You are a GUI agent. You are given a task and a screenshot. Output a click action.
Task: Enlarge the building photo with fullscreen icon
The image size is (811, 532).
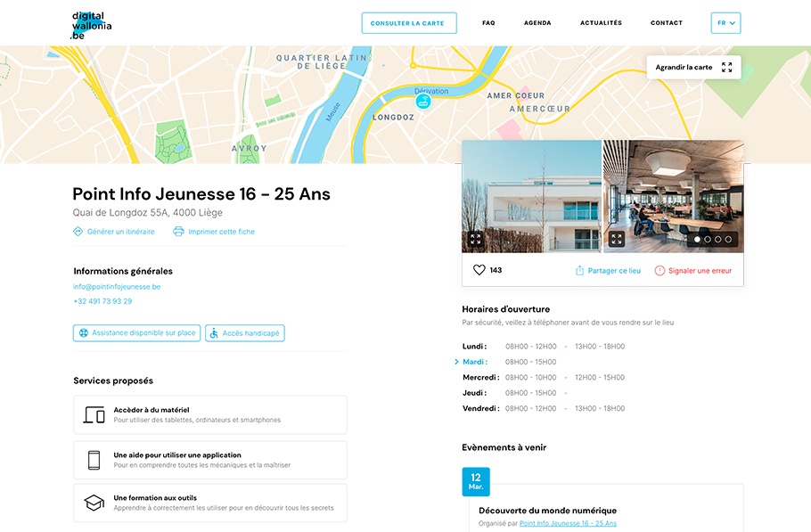(475, 239)
